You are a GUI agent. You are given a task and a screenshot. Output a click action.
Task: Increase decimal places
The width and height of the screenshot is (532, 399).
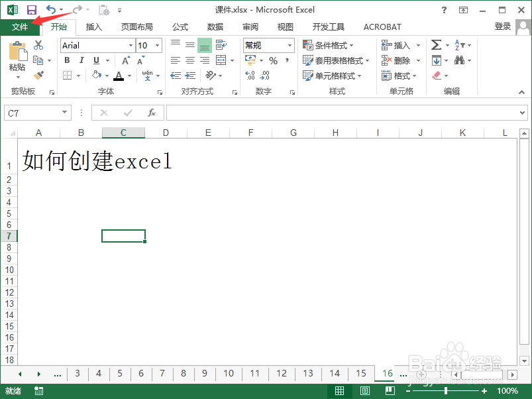250,76
